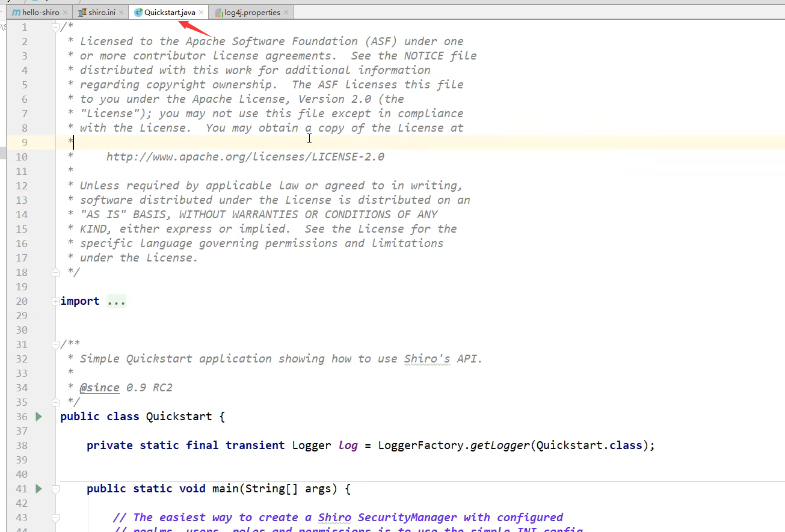Close the Quickstart.java tab
785x532 pixels.
[201, 13]
